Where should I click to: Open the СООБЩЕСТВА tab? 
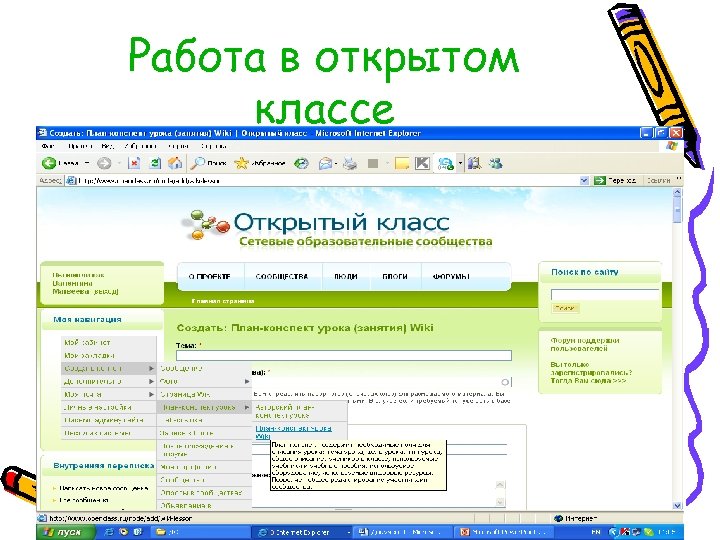282,276
